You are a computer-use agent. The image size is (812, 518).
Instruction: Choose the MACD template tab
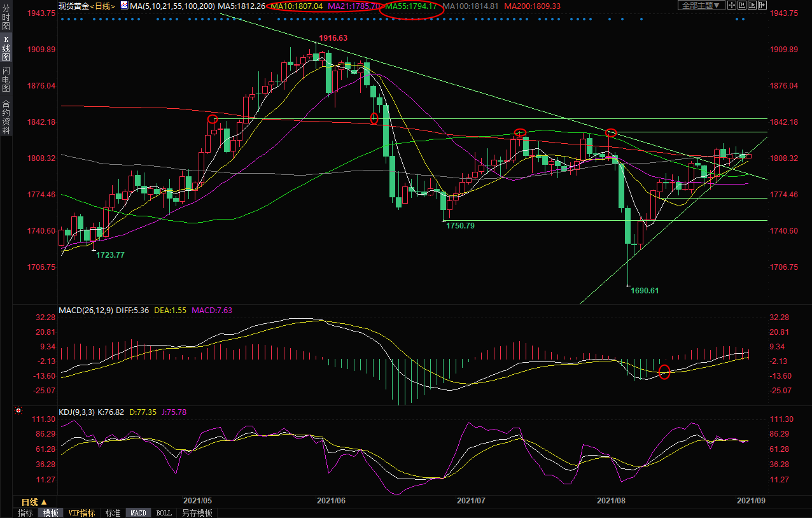click(x=138, y=513)
